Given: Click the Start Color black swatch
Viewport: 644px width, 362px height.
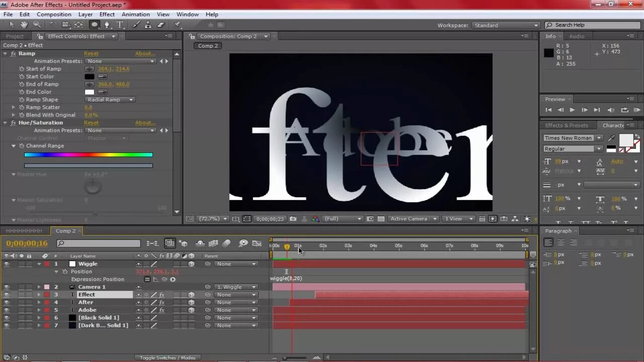Looking at the screenshot, I should (90, 76).
